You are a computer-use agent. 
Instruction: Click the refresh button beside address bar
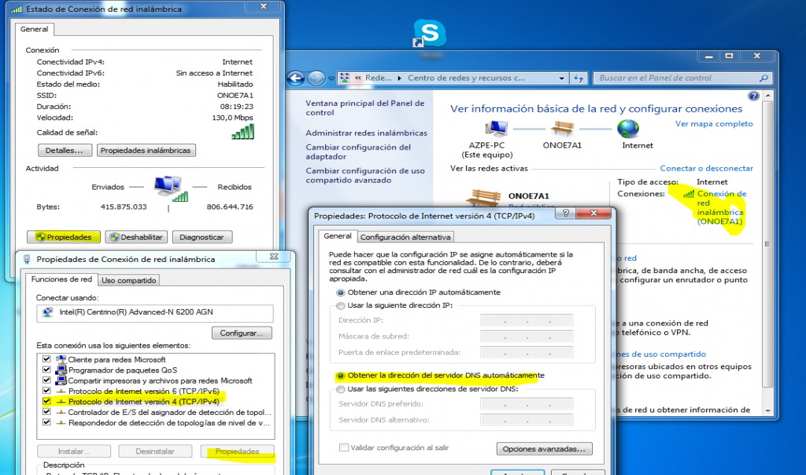tap(578, 78)
